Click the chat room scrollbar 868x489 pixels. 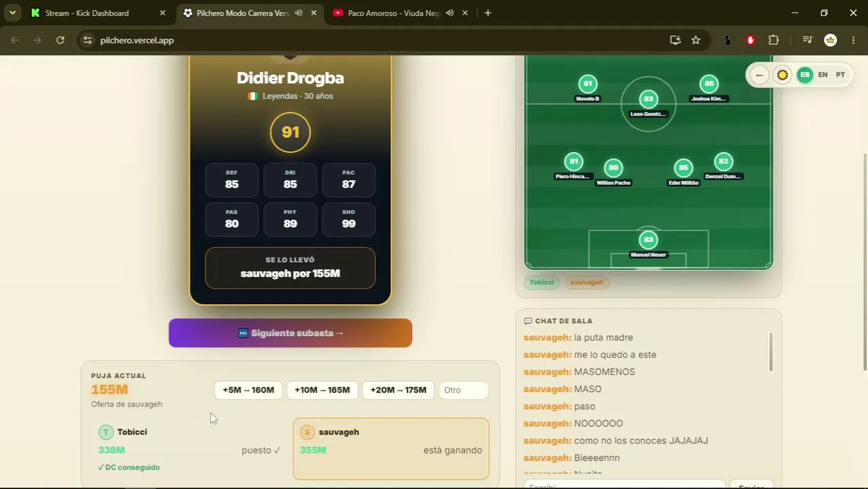771,352
